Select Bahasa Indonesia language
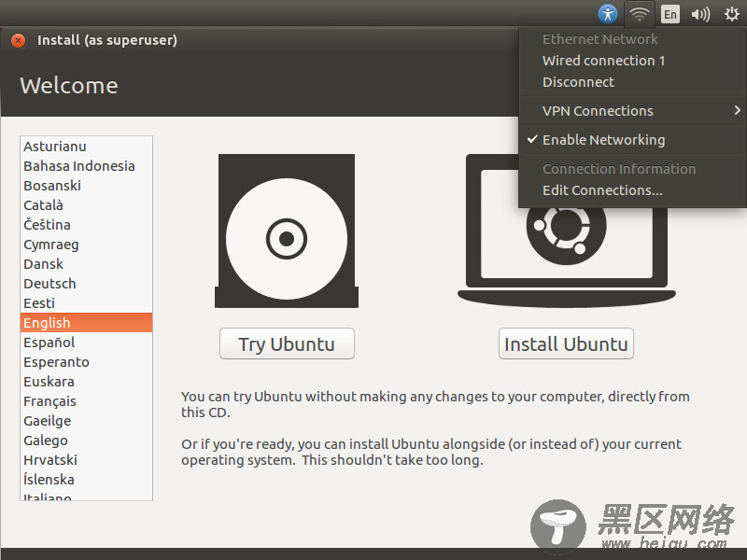 coord(86,166)
